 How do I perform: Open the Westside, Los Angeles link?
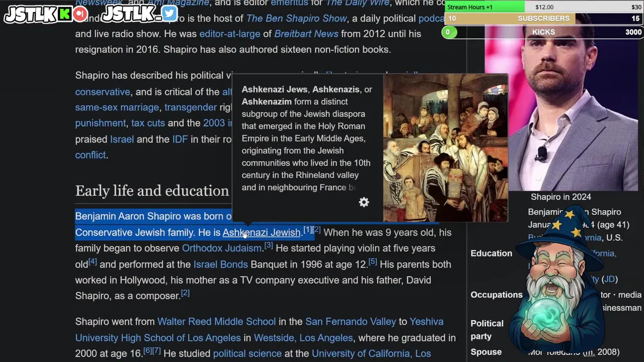click(303, 338)
